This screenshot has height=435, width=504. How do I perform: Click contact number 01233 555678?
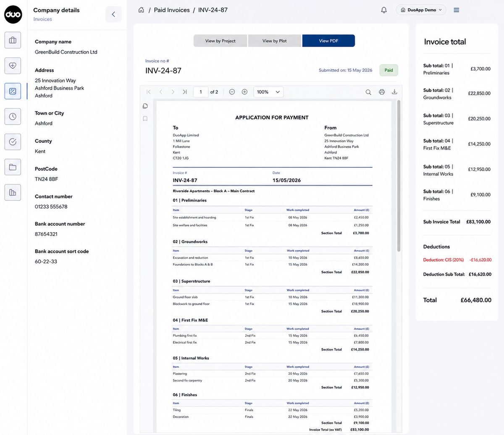[x=51, y=207]
